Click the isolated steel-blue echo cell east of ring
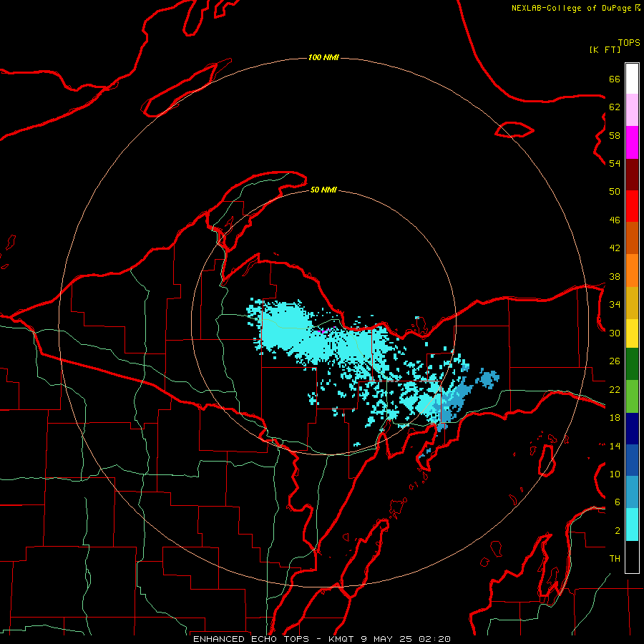Image resolution: width=644 pixels, height=644 pixels. [x=488, y=379]
